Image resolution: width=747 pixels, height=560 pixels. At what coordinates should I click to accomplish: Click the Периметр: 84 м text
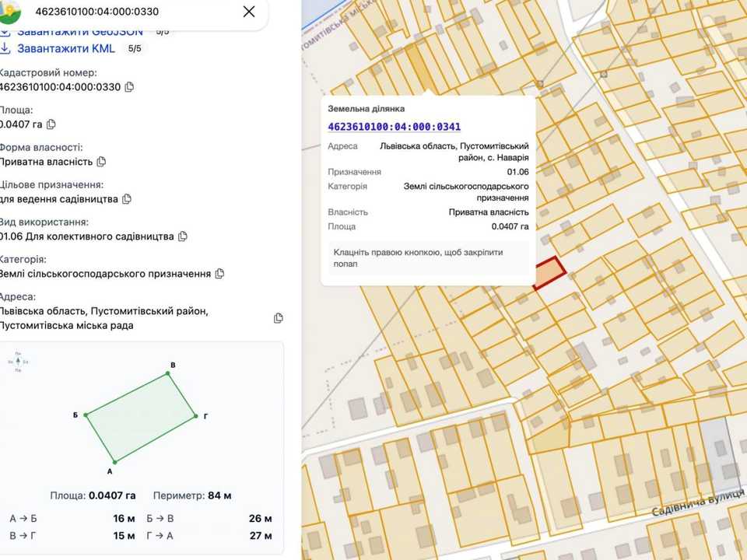click(x=192, y=495)
